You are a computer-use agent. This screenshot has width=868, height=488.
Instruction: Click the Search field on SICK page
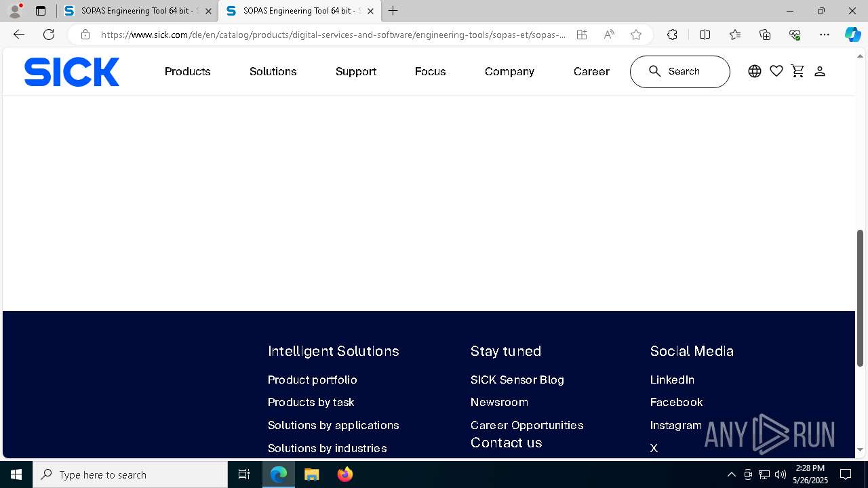[x=680, y=72]
